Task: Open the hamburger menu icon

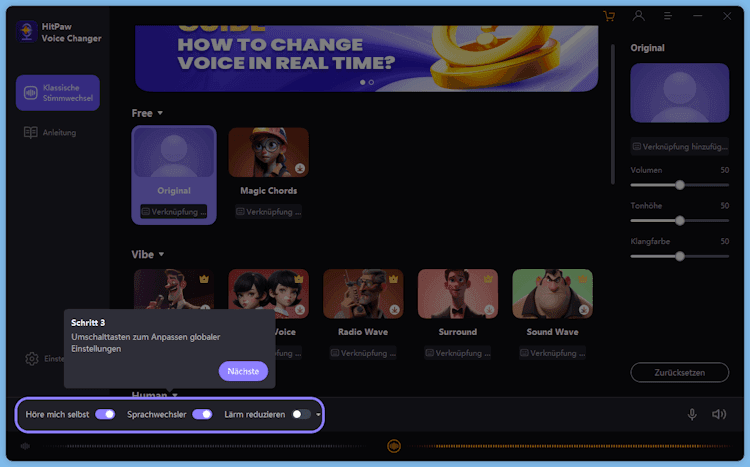Action: (x=668, y=16)
